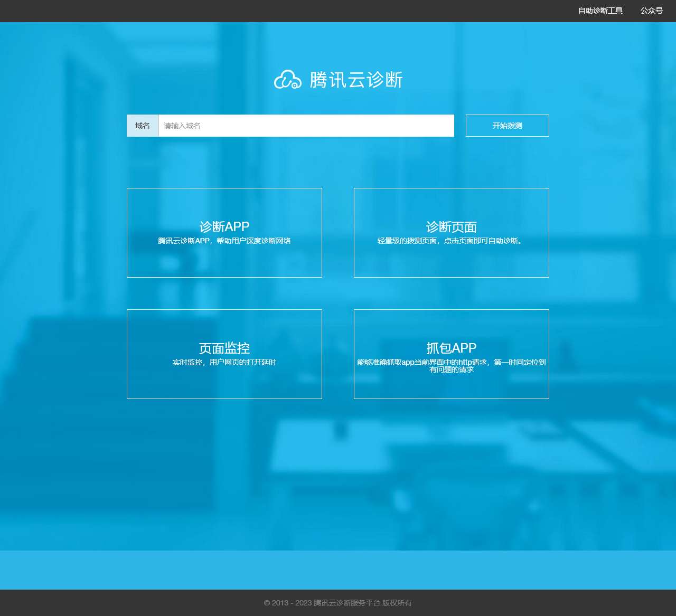The height and width of the screenshot is (616, 676).
Task: Click the 开始拨测 button
Action: (508, 126)
